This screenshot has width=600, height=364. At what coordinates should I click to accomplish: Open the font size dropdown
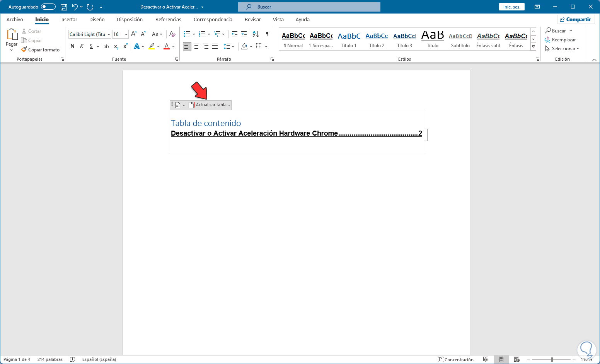pos(126,34)
